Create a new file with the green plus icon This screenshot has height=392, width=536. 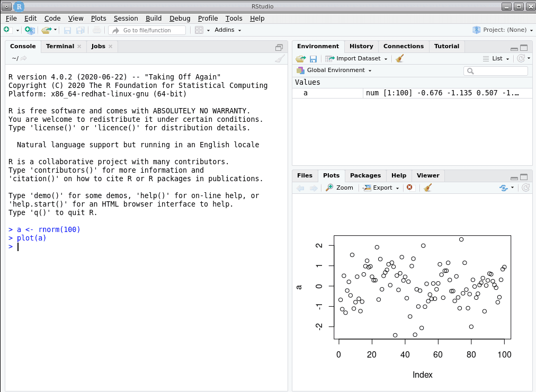(7, 30)
